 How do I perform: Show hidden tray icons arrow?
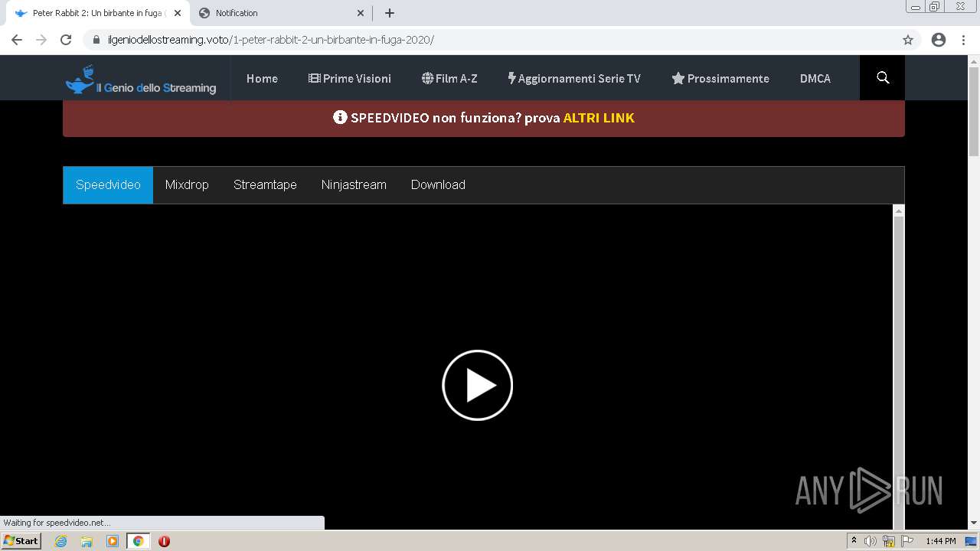[854, 541]
